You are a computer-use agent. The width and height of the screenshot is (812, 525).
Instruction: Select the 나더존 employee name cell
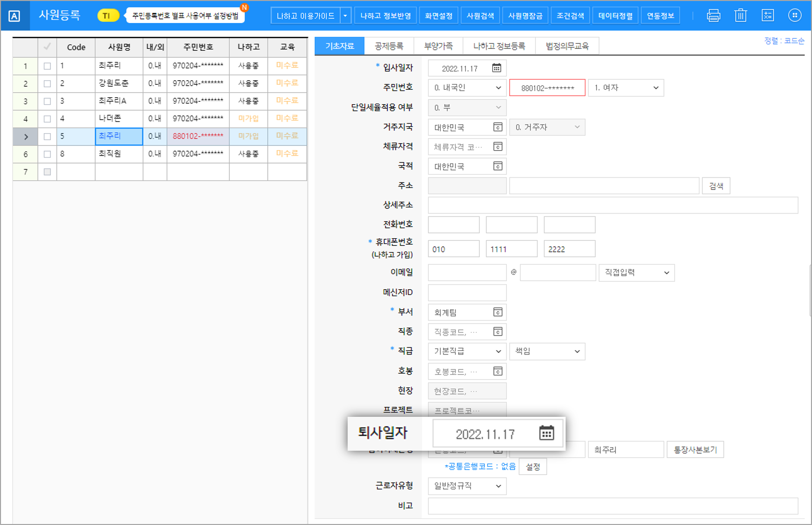(119, 119)
